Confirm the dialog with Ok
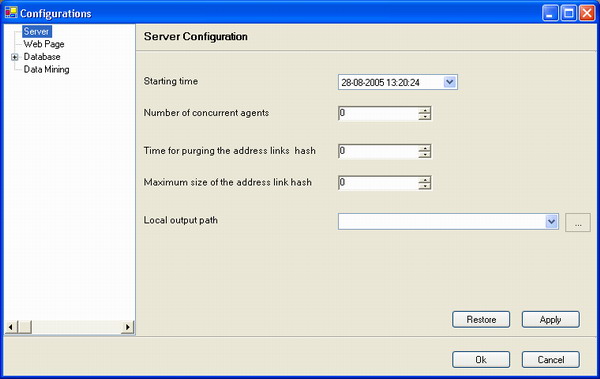The height and width of the screenshot is (379, 600). (x=481, y=359)
